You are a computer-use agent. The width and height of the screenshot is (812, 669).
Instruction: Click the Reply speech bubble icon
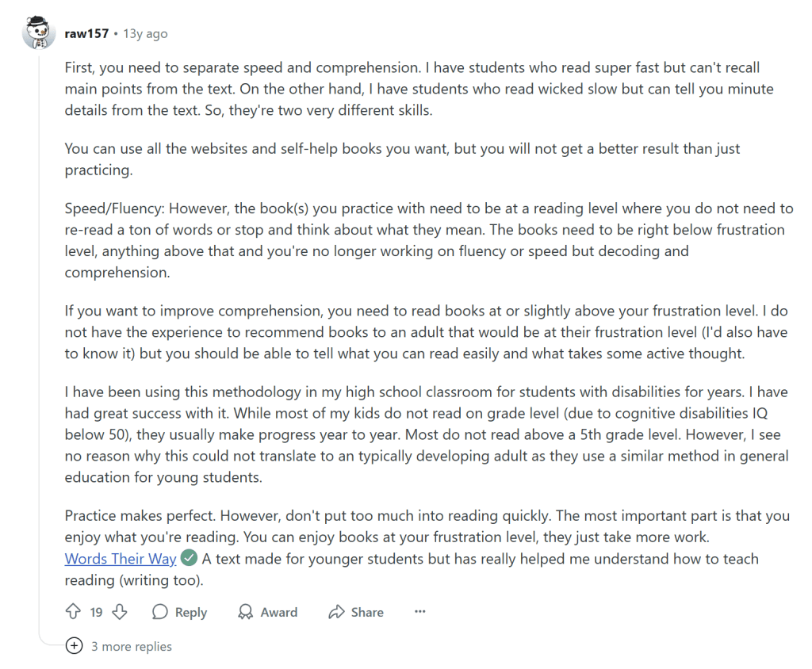tap(160, 612)
